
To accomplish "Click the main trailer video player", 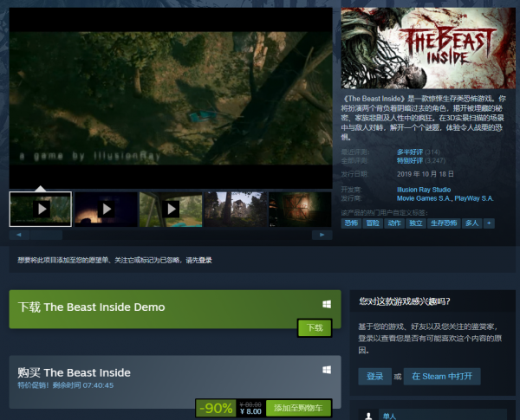I will click(171, 98).
